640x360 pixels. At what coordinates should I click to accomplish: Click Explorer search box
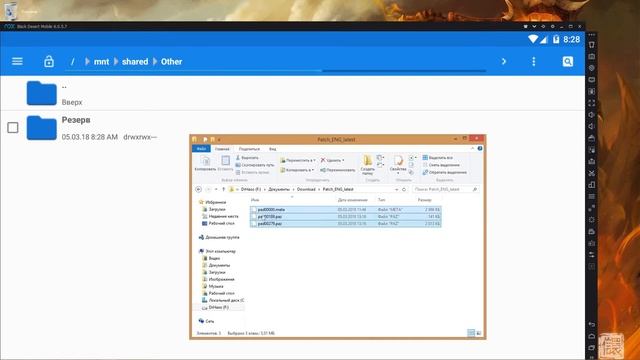coord(445,189)
